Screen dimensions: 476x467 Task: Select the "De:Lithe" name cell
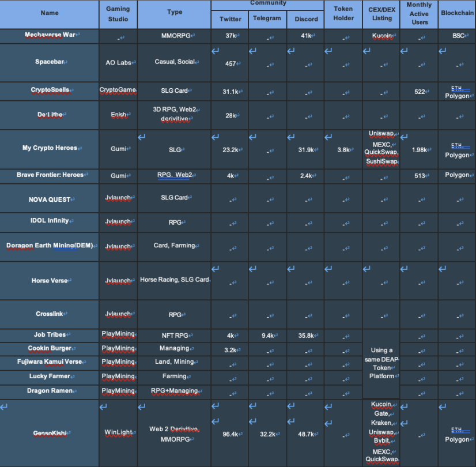click(x=50, y=115)
